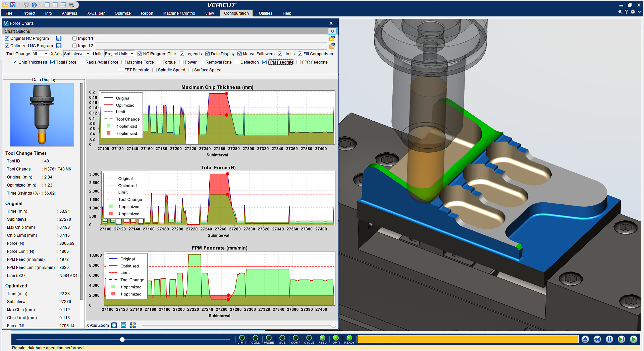The height and width of the screenshot is (351, 644).
Task: Open the Optimize menu
Action: coord(123,13)
